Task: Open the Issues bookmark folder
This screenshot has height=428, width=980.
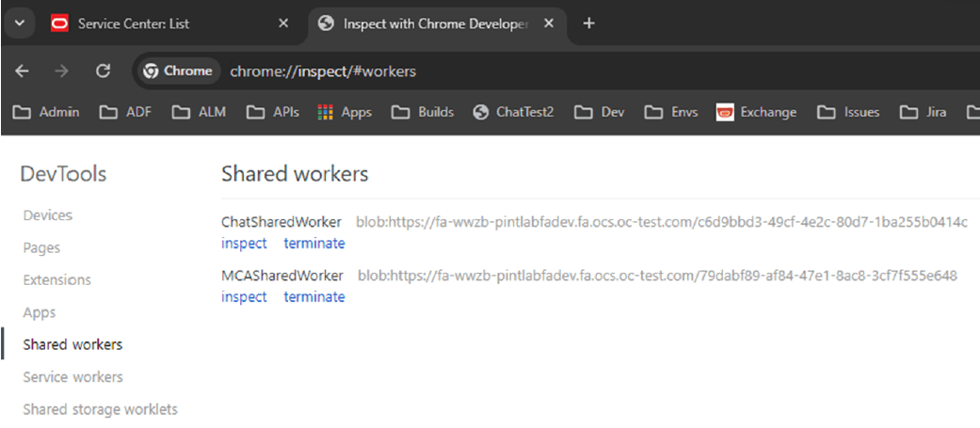Action: [x=849, y=113]
